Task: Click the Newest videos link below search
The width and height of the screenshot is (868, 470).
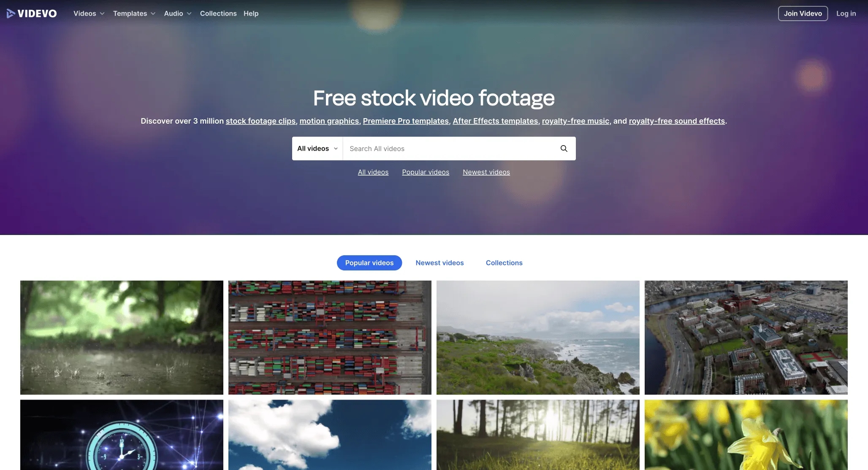Action: pos(486,172)
